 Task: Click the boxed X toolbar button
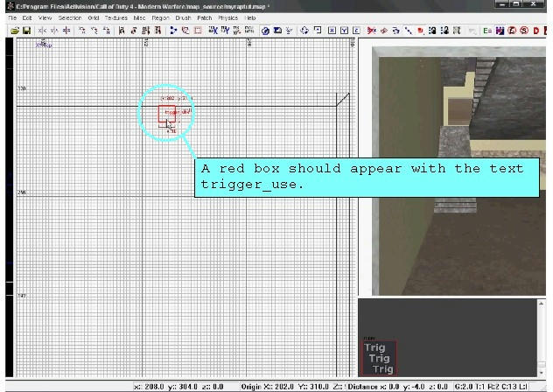(x=332, y=31)
